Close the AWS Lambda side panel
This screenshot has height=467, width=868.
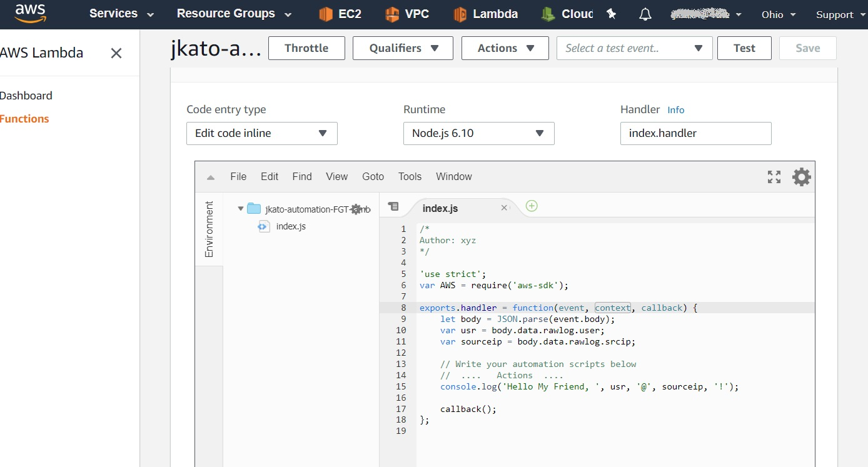pyautogui.click(x=116, y=53)
